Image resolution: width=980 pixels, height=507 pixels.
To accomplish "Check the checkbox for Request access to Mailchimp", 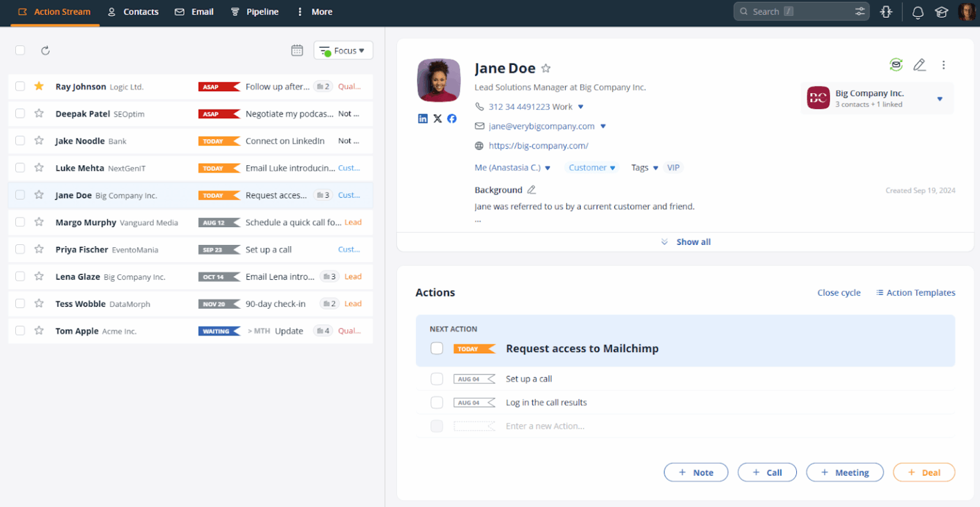I will coord(436,348).
